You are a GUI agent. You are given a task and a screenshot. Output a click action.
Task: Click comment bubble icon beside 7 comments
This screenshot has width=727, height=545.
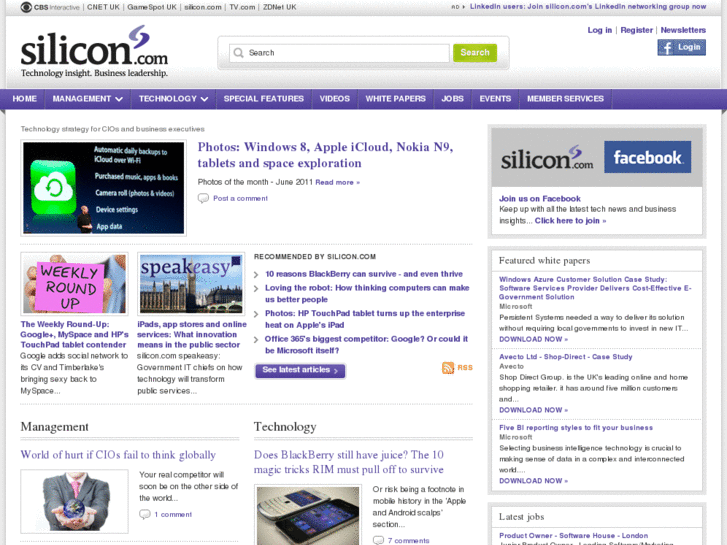pos(378,540)
